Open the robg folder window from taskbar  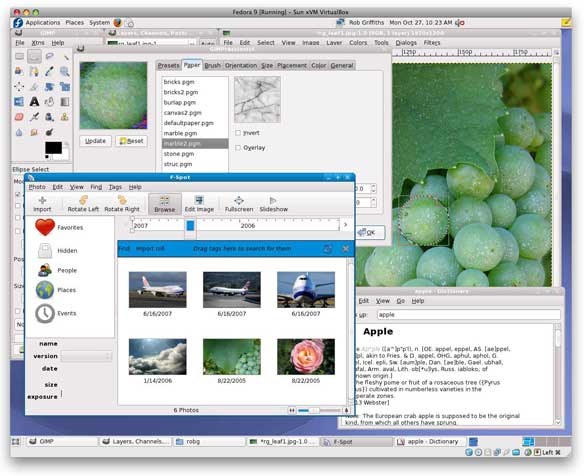(209, 441)
